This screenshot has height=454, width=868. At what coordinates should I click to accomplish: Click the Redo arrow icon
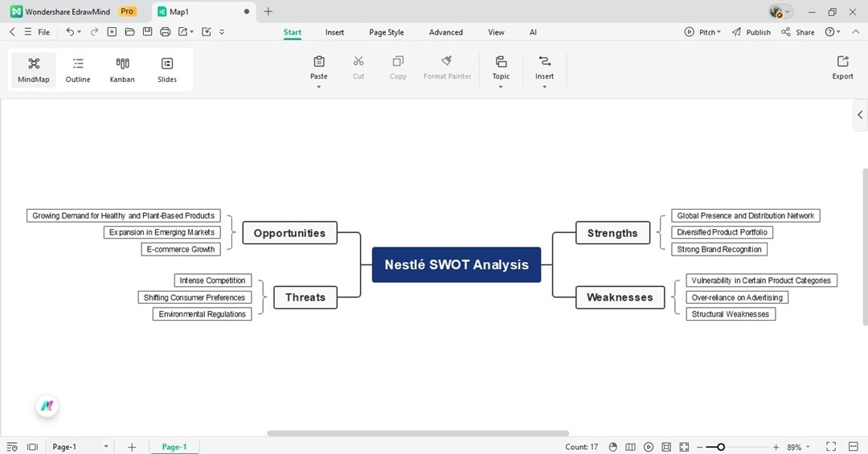[94, 32]
